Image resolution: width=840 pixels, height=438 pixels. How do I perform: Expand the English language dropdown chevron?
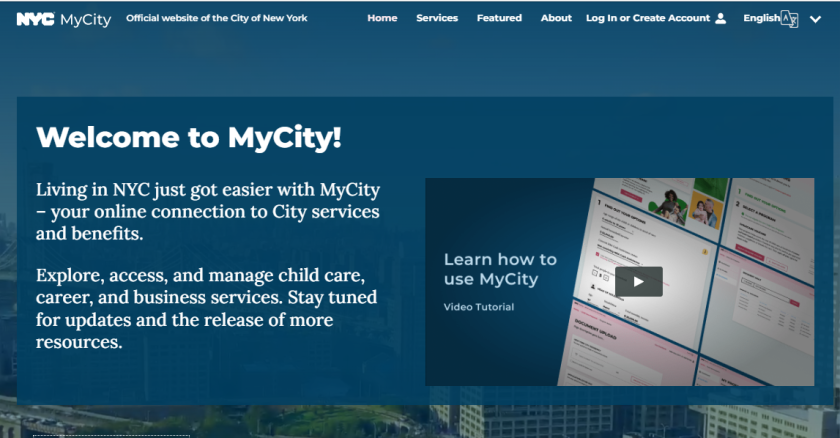(815, 19)
